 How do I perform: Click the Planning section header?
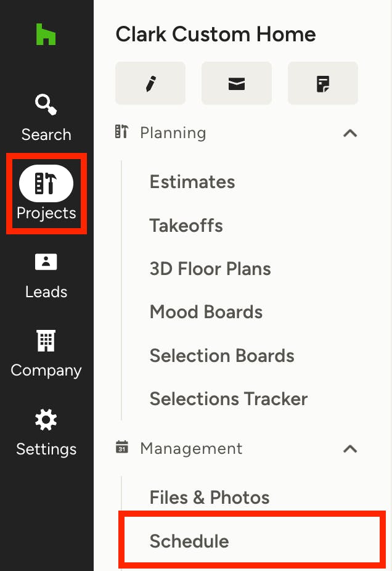tap(173, 133)
